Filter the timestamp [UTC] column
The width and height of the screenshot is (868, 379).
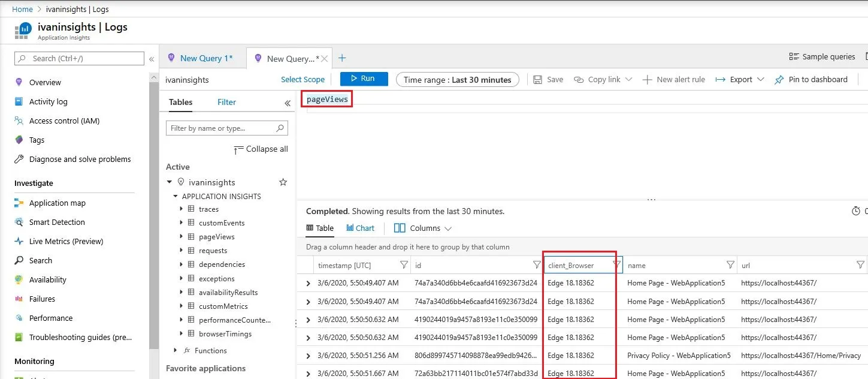[404, 264]
